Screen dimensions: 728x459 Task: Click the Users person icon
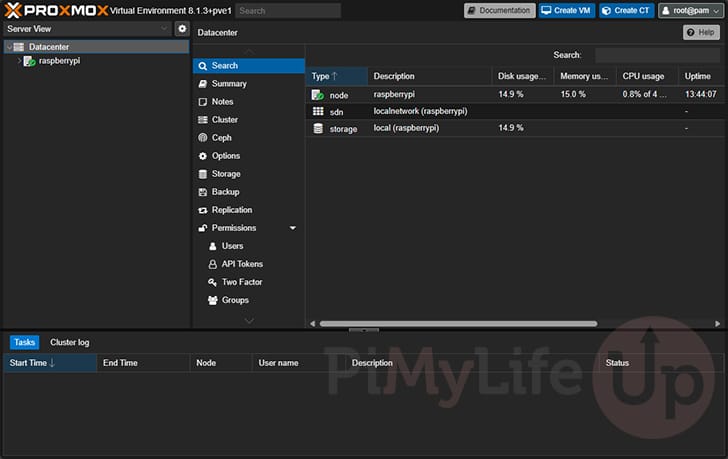213,246
